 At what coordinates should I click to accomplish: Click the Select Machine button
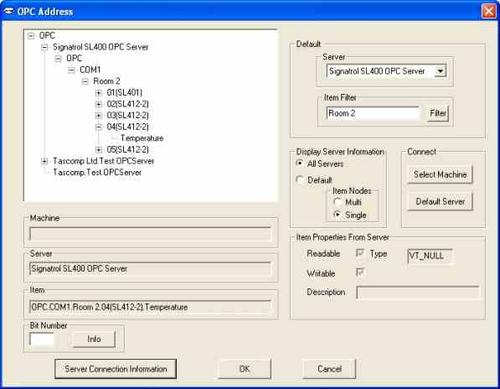tap(440, 174)
